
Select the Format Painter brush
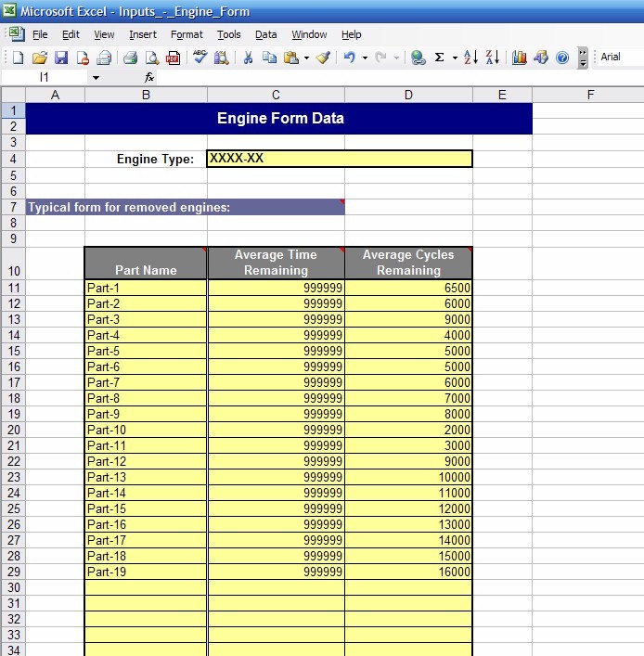click(323, 58)
